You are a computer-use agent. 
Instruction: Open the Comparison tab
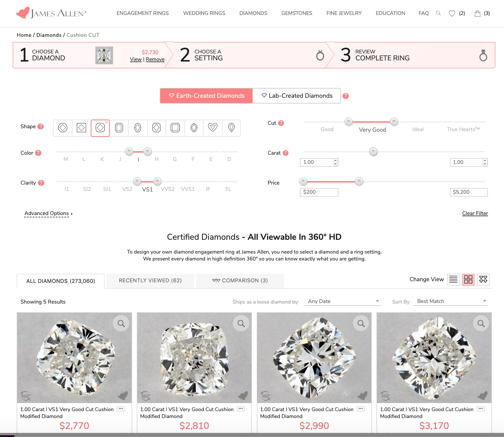tap(240, 281)
